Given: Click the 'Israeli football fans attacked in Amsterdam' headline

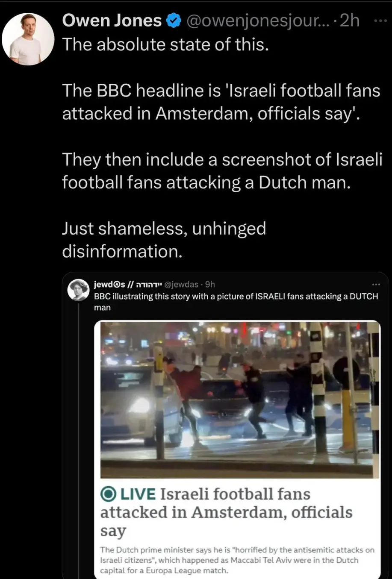Looking at the screenshot, I should click(x=227, y=512).
